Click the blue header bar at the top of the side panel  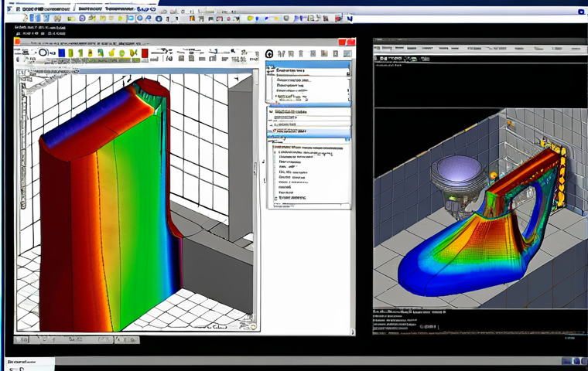[308, 64]
